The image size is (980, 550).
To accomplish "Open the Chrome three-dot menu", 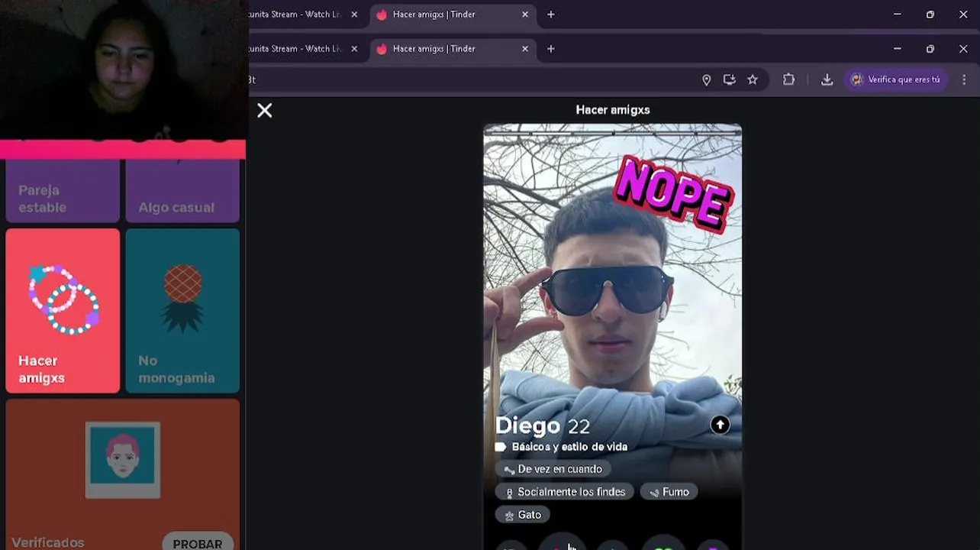I will pyautogui.click(x=964, y=79).
